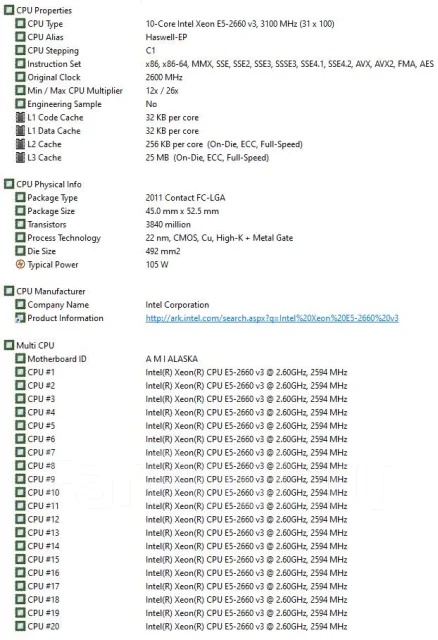Select the Min / Max CPU Multiplier label

(75, 91)
